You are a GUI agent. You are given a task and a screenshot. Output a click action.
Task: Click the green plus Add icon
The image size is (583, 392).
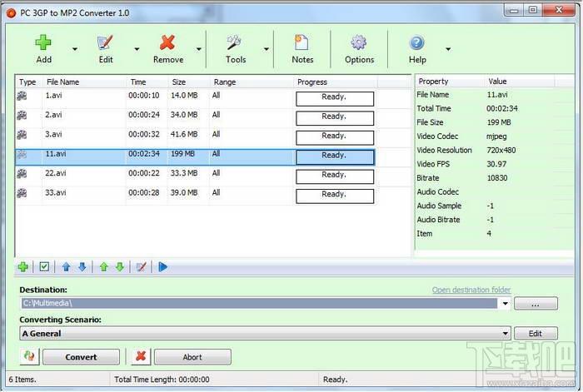[x=43, y=42]
